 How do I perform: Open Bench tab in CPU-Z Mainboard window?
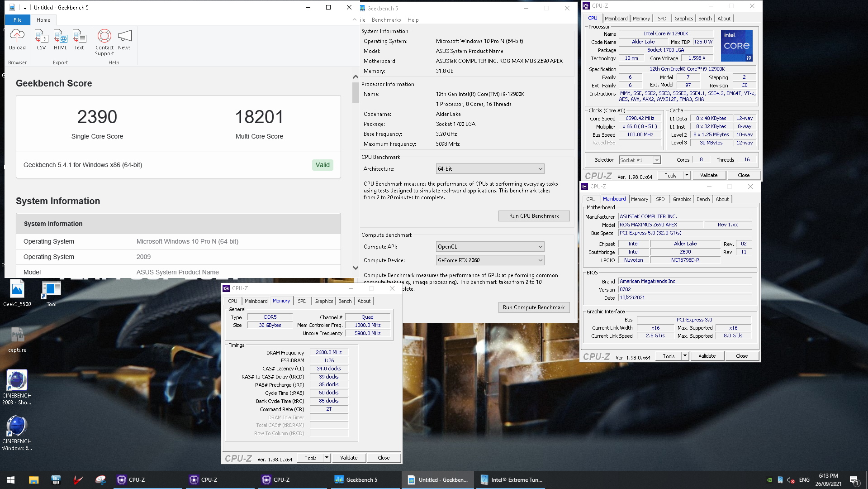pos(703,199)
